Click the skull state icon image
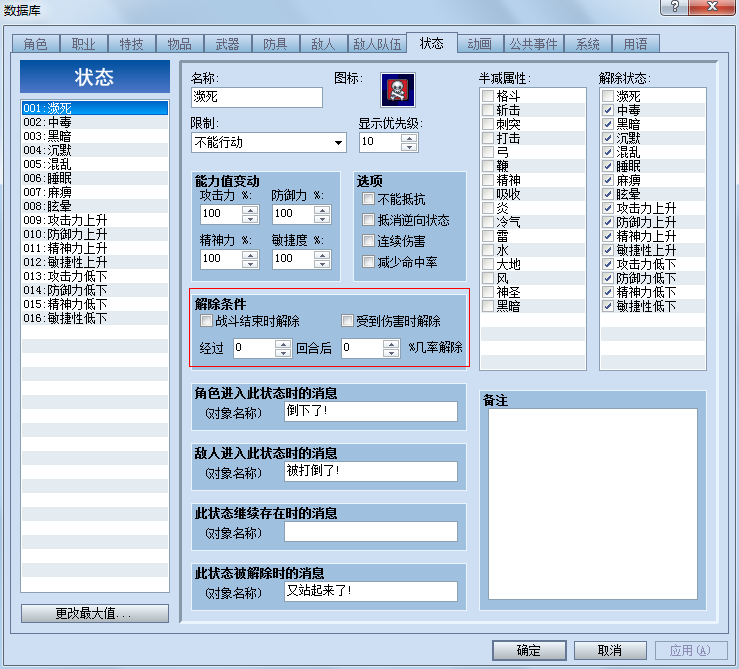This screenshot has width=739, height=669. [398, 90]
